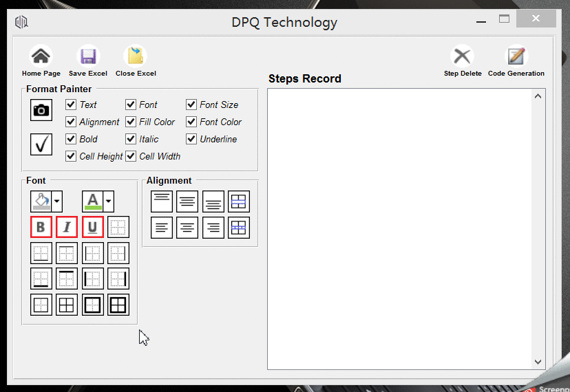Toggle Bold in the Font panel
The image size is (570, 392).
[x=41, y=227]
